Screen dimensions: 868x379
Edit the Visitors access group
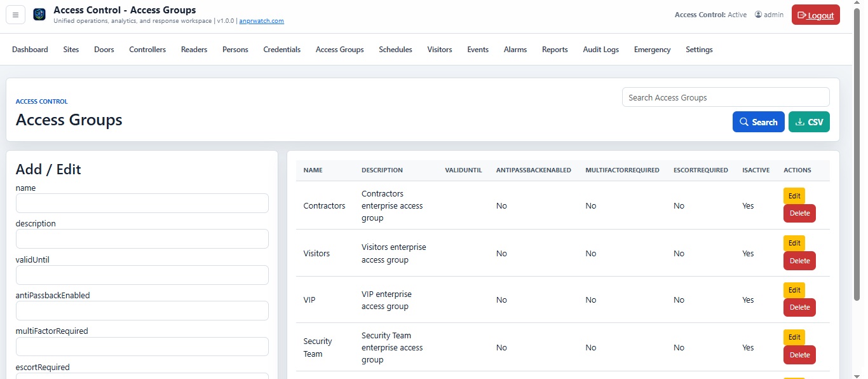[794, 243]
